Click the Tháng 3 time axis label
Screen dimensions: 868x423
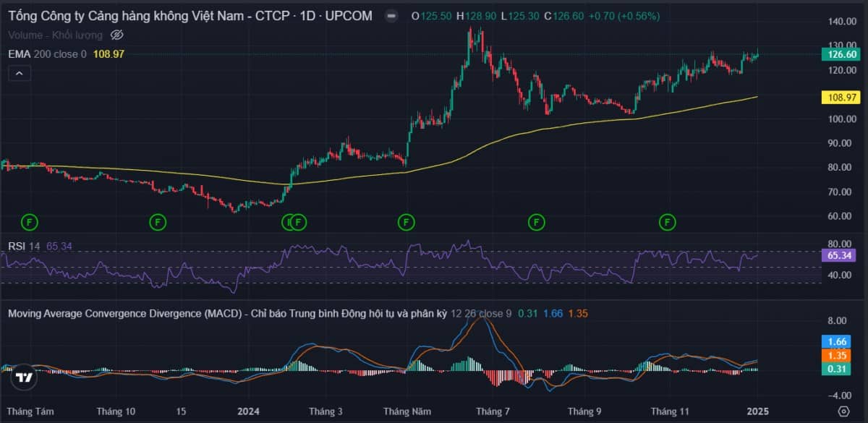(x=325, y=411)
